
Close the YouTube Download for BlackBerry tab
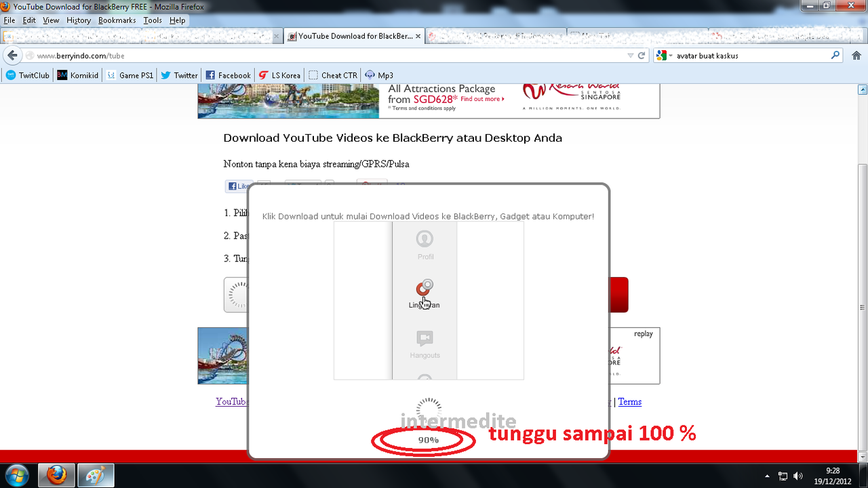(x=418, y=37)
